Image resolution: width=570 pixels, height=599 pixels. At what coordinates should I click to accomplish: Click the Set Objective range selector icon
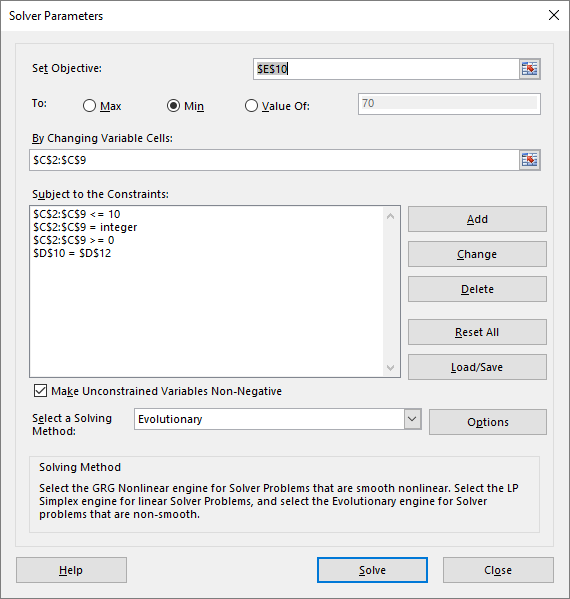pyautogui.click(x=530, y=69)
